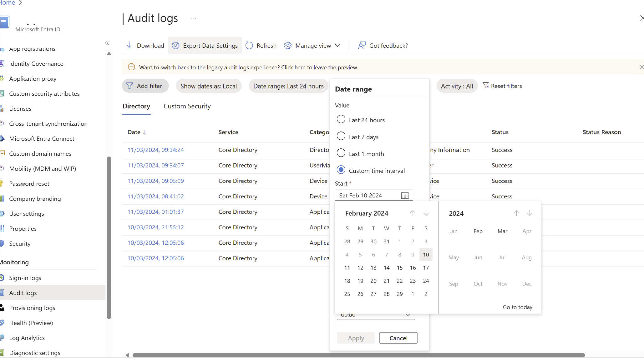
Task: Open Activity : All filter pill
Action: click(457, 86)
